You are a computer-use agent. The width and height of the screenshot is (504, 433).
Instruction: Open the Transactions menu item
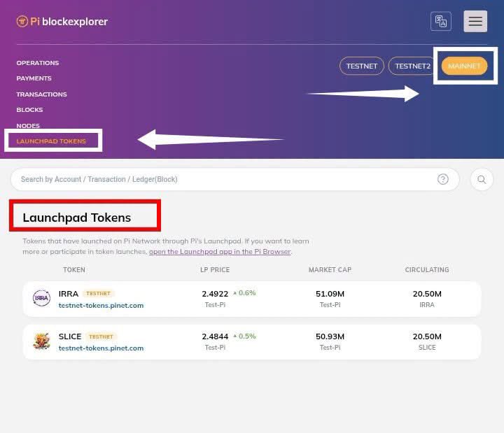pyautogui.click(x=41, y=94)
